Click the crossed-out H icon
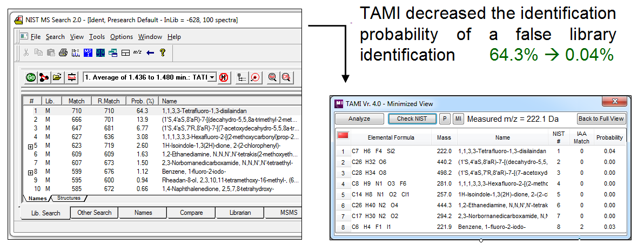 click(x=224, y=77)
